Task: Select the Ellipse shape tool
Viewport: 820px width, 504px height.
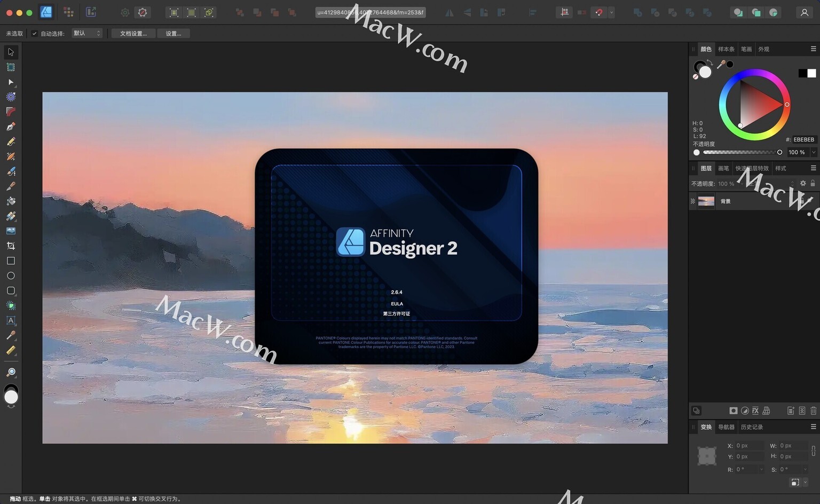Action: 11,276
